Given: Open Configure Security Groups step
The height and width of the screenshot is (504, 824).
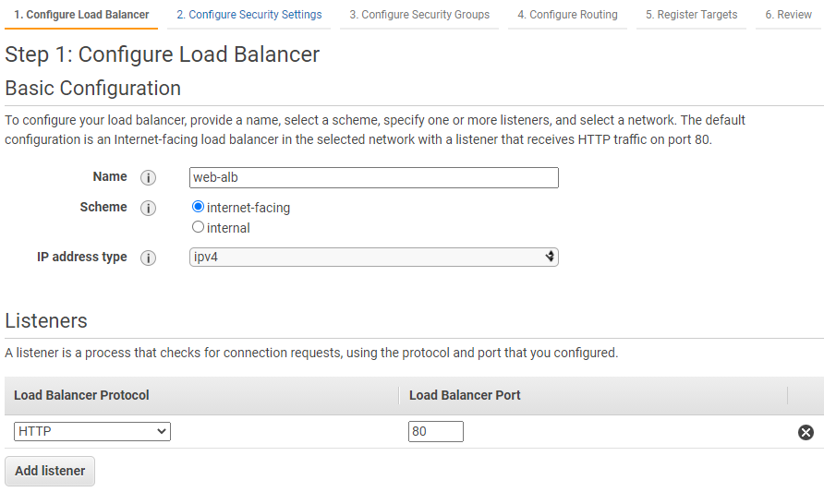Looking at the screenshot, I should coord(419,15).
